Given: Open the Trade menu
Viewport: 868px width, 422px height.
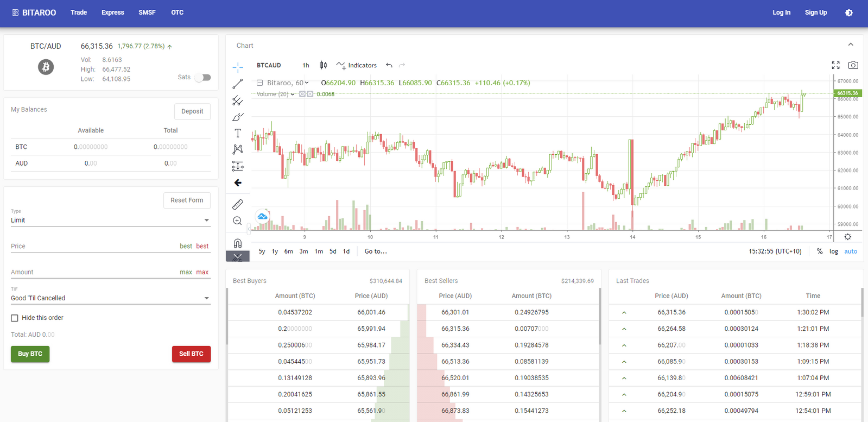Looking at the screenshot, I should 79,12.
